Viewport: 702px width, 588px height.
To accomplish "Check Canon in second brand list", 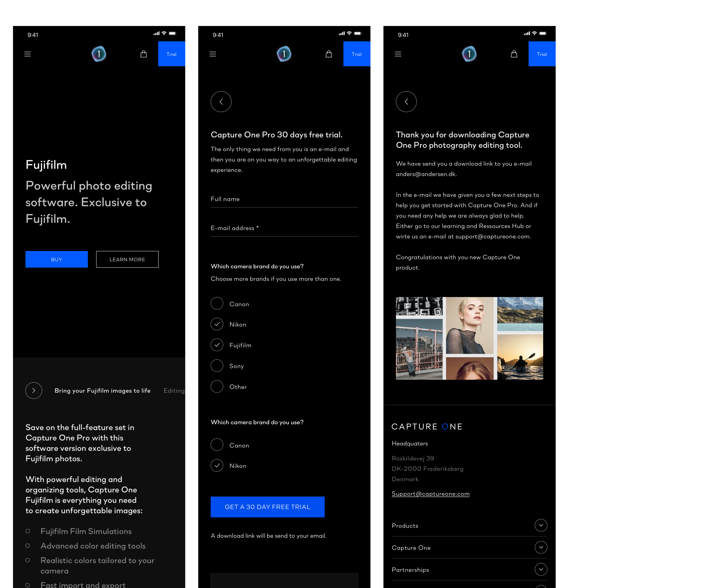I will 217,445.
